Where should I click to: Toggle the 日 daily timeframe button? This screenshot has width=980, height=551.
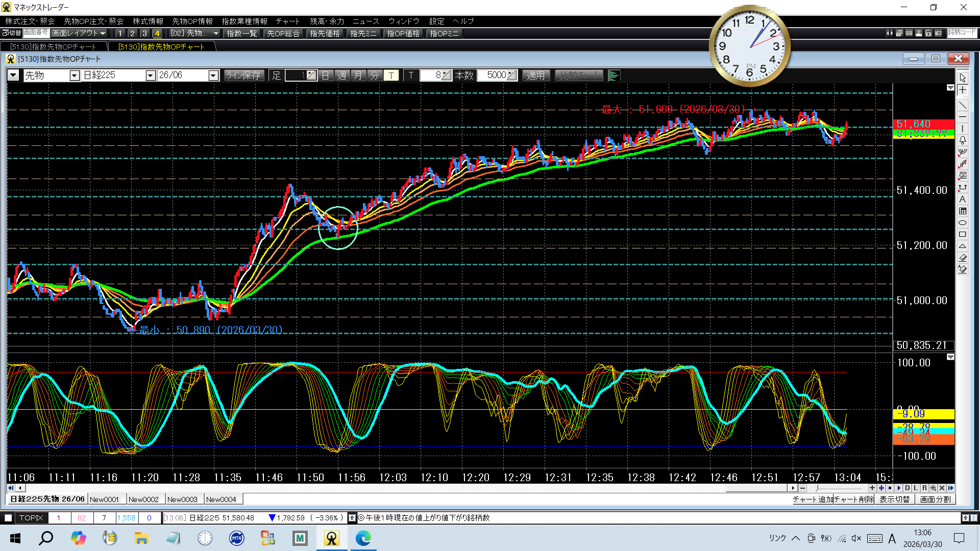[x=326, y=76]
